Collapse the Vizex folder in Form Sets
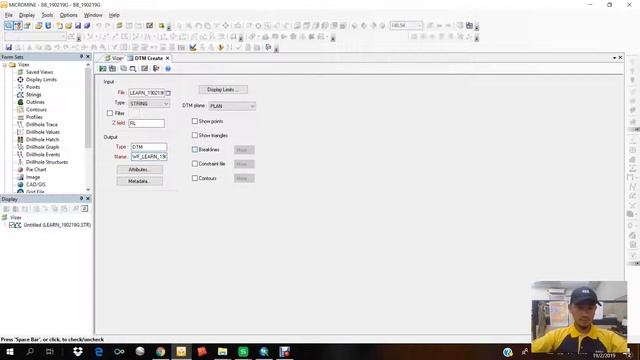Image resolution: width=640 pixels, height=360 pixels. (4, 65)
